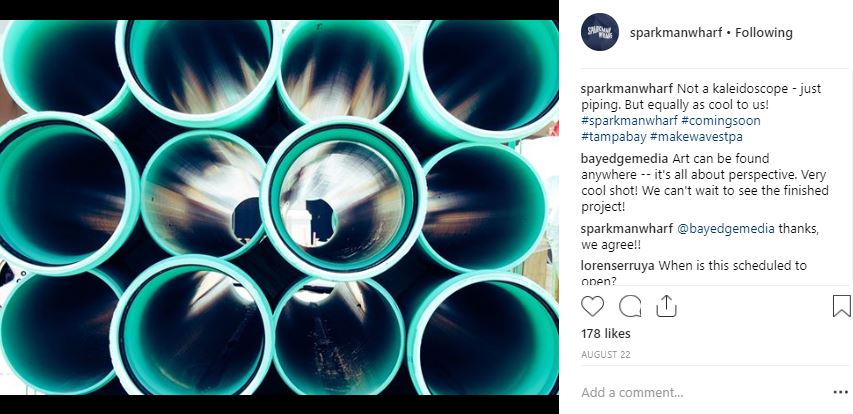
Task: Open the sparkmanwharf profile avatar
Action: tap(600, 32)
